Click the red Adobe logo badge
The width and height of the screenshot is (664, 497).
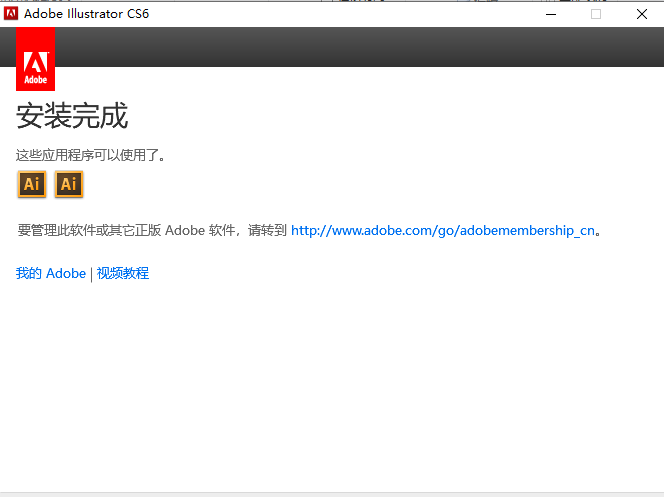click(x=36, y=59)
